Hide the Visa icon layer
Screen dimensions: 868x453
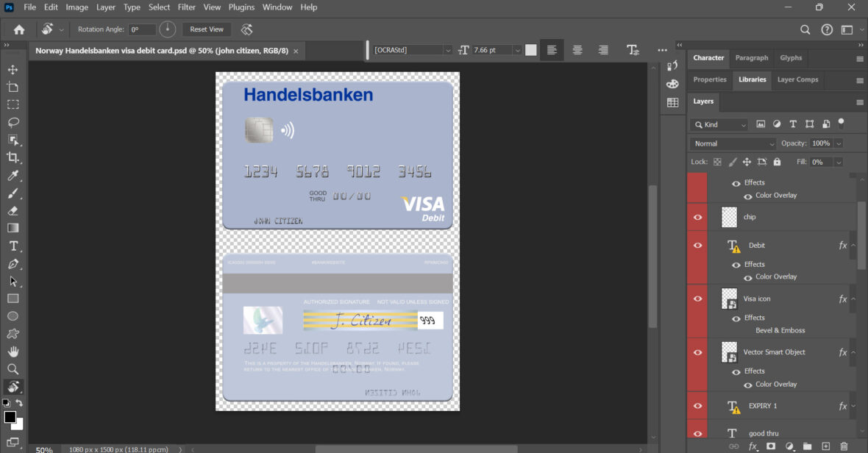[x=697, y=299]
